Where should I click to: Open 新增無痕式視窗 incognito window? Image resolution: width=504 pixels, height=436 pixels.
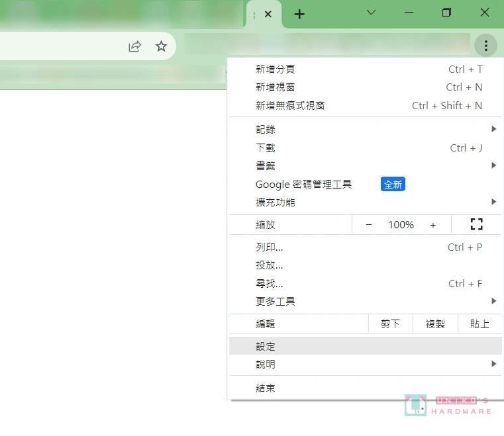coord(366,105)
